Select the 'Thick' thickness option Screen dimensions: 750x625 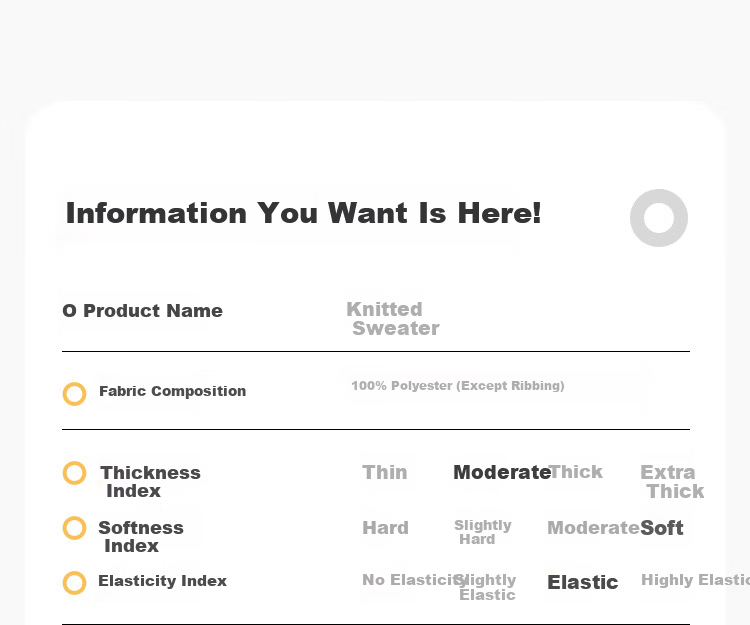(576, 472)
